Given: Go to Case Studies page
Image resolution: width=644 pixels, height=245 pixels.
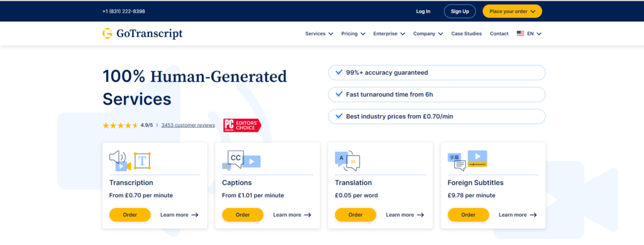Looking at the screenshot, I should pos(467,34).
